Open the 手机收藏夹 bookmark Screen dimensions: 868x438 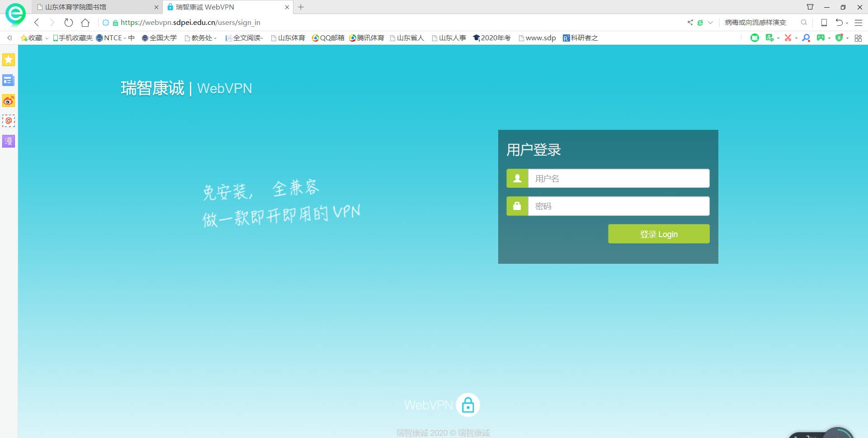coord(72,38)
